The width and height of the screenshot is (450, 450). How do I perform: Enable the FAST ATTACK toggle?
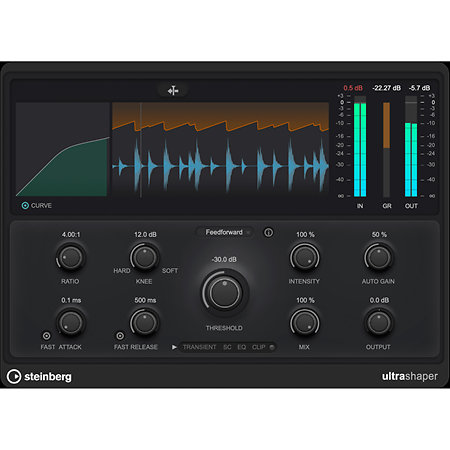click(47, 336)
